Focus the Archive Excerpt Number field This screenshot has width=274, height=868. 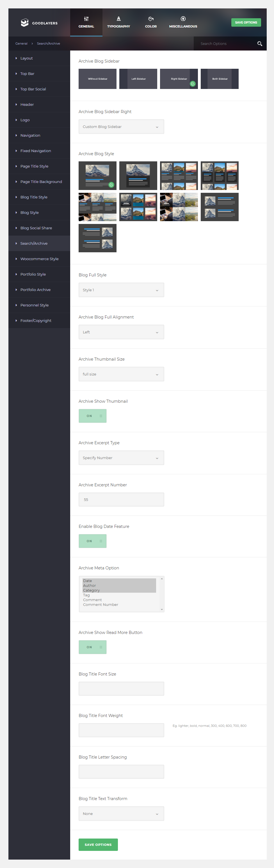coord(121,499)
